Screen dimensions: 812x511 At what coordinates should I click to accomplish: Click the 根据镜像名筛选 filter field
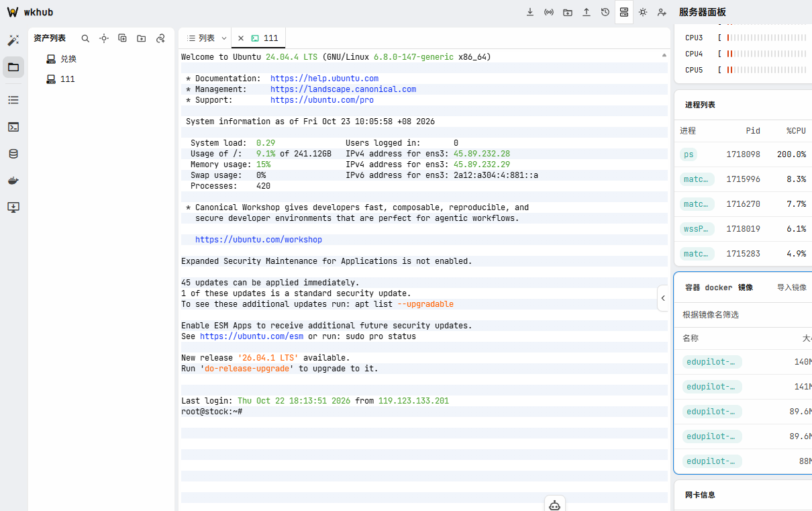click(745, 315)
